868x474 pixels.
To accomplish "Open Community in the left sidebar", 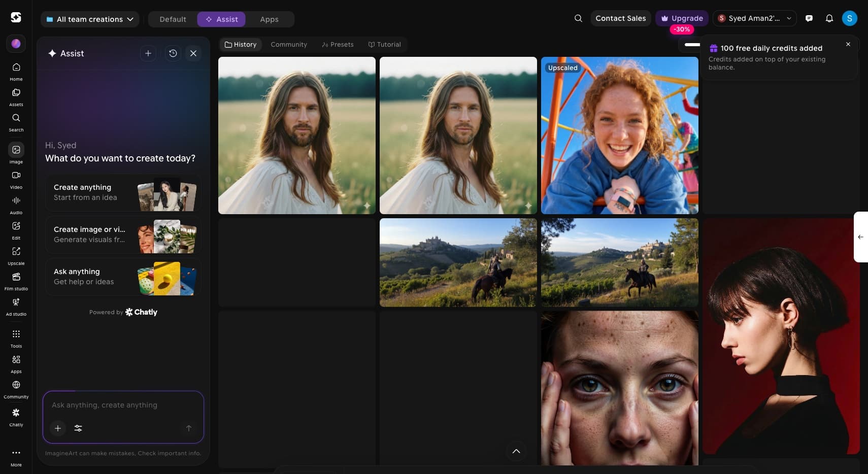I will click(16, 389).
